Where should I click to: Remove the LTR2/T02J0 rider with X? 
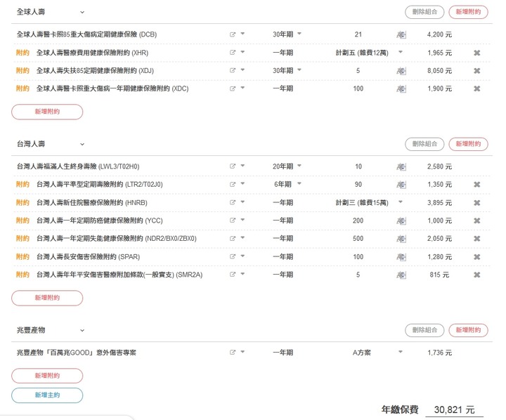(x=477, y=185)
